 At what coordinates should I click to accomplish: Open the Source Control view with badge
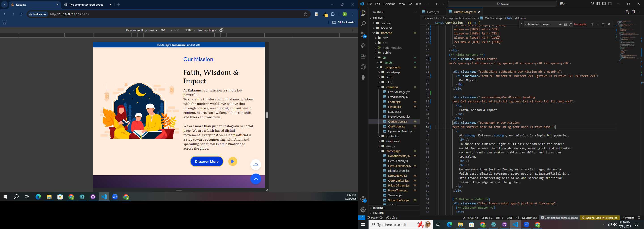363,35
